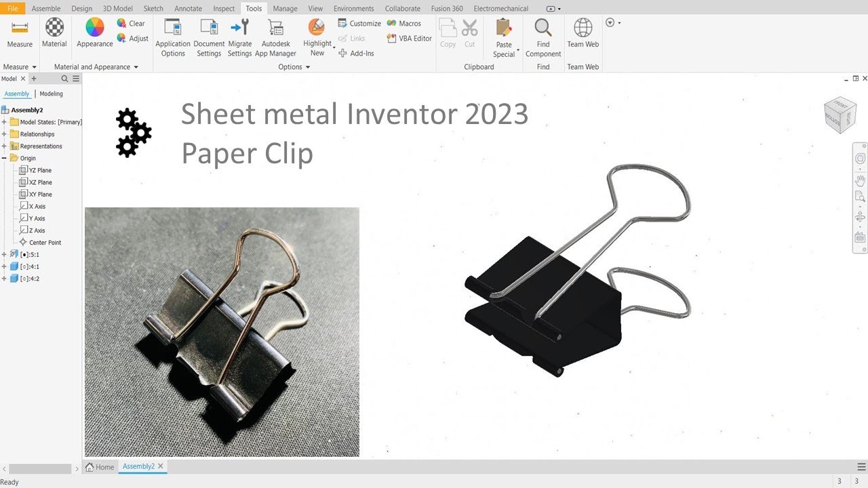Select Assembly2 root node
This screenshot has width=868, height=488.
(x=22, y=110)
